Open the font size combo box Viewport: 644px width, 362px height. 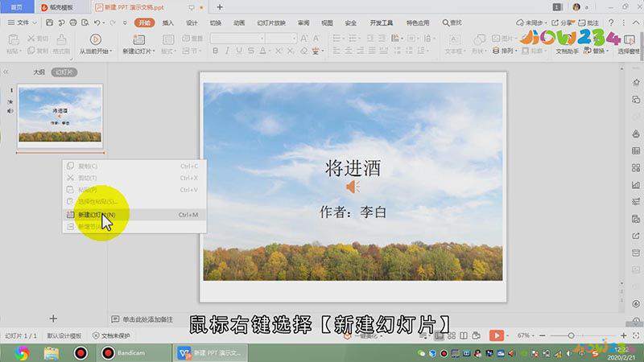tap(281, 39)
